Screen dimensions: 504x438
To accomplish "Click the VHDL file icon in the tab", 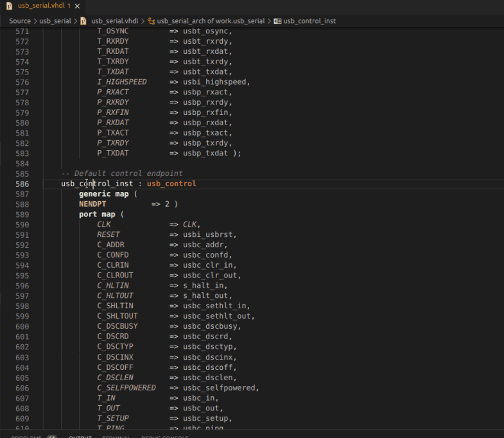I will pos(9,6).
